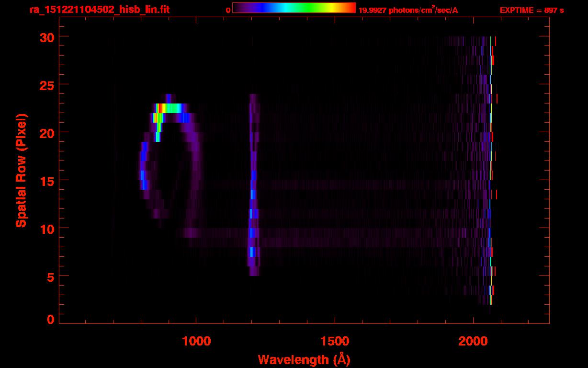Image resolution: width=588 pixels, height=368 pixels.
Task: Click the EXPTIME = 897 s label
Action: click(x=531, y=10)
